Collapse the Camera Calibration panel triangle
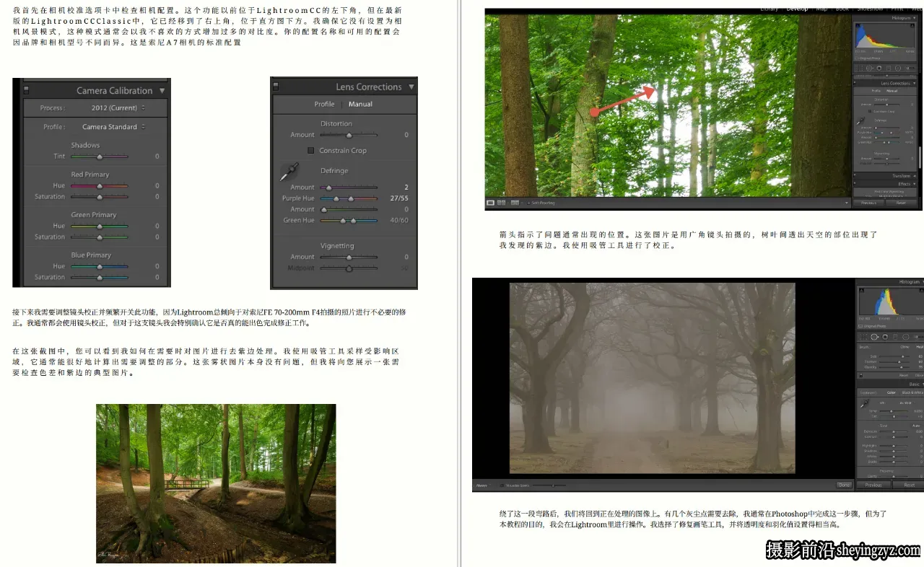Image resolution: width=924 pixels, height=567 pixels. click(x=162, y=91)
